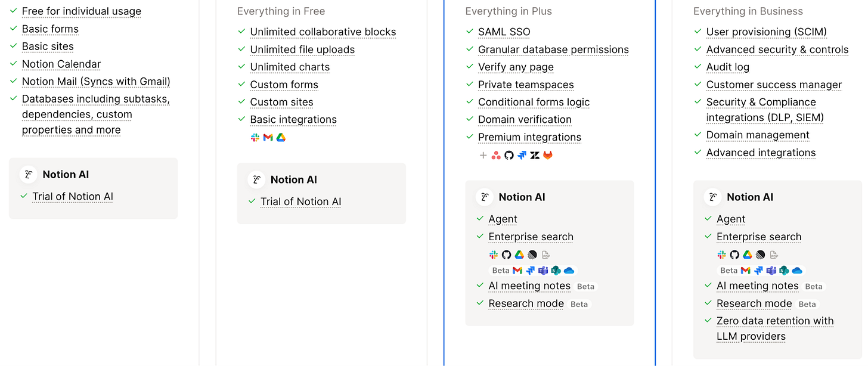This screenshot has width=868, height=366.
Task: Click Google Drive icon in Everything in Business column
Action: 748,255
